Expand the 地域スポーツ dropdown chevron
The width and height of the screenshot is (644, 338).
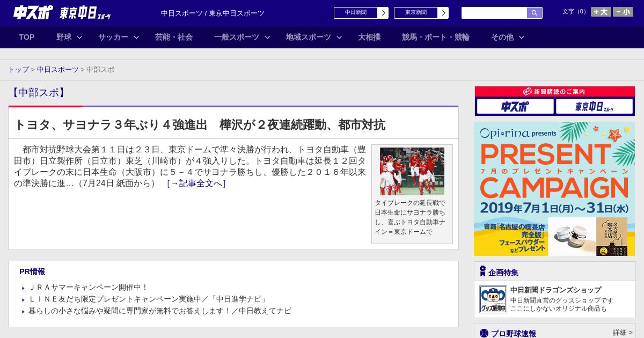click(339, 38)
